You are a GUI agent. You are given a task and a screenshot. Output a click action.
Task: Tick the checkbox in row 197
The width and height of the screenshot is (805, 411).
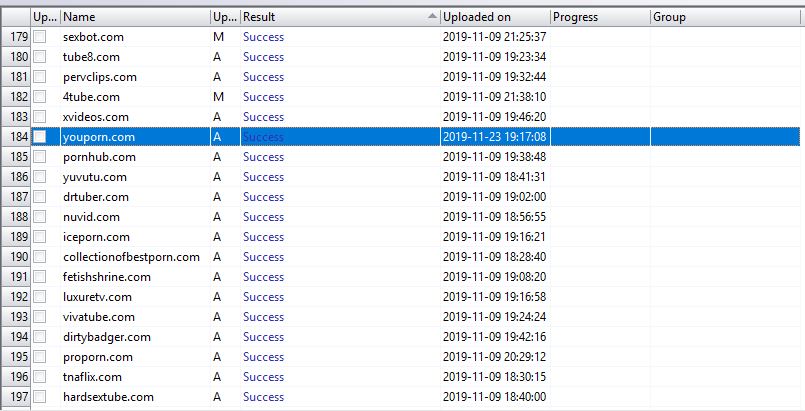pyautogui.click(x=40, y=397)
